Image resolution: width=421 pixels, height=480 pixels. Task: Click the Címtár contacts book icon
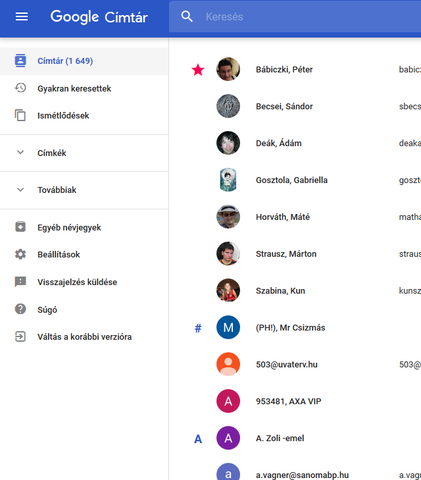click(x=20, y=60)
